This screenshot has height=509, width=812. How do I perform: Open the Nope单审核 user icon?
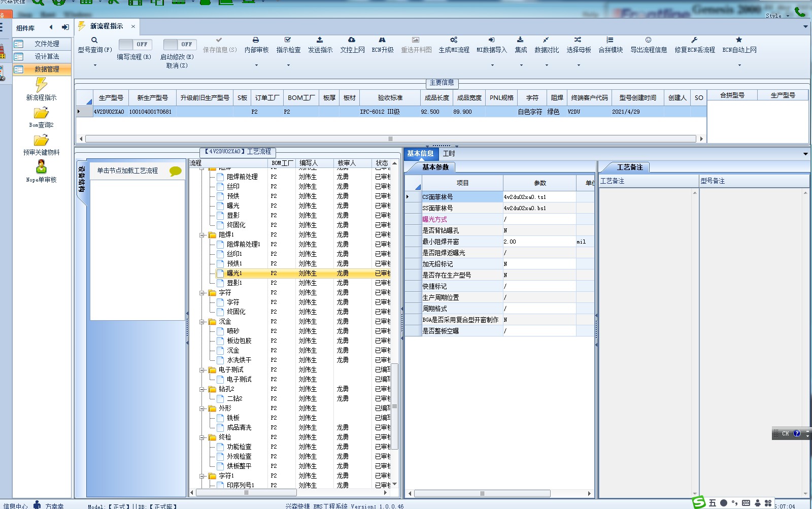click(x=41, y=167)
